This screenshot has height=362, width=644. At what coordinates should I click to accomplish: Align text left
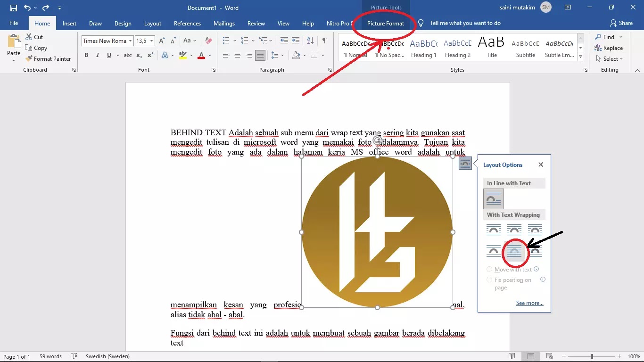click(226, 55)
